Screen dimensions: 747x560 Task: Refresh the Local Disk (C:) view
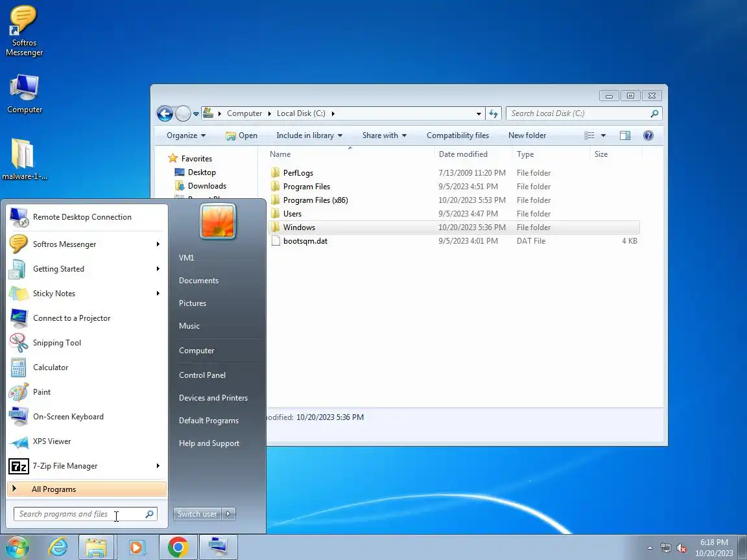tap(493, 114)
